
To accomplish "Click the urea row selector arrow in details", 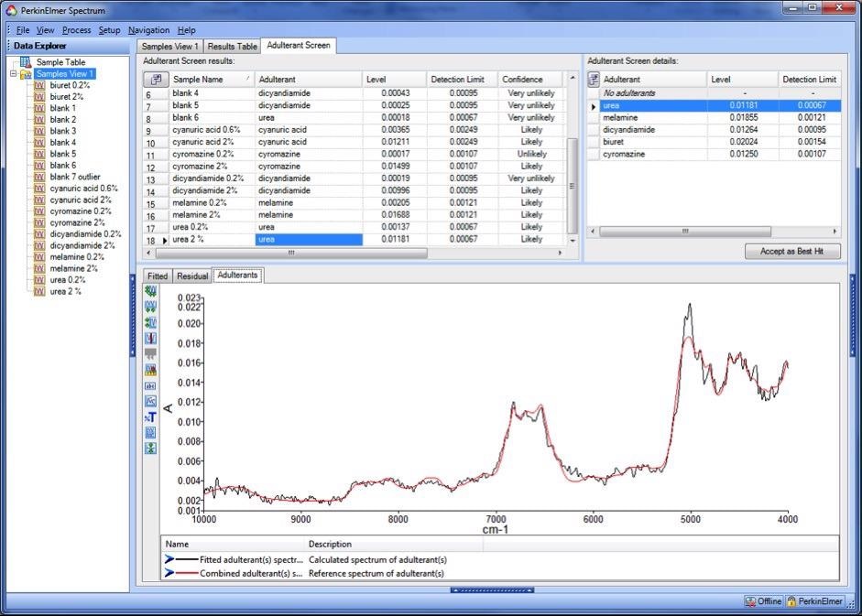I will (x=594, y=106).
